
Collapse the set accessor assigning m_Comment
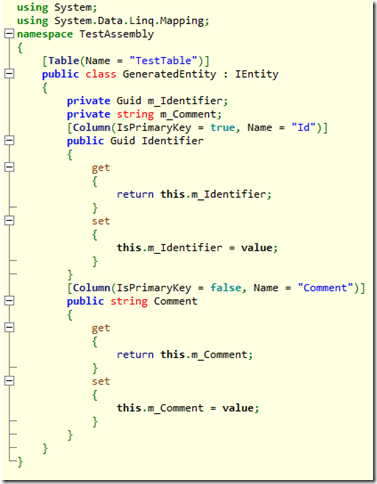(9, 381)
